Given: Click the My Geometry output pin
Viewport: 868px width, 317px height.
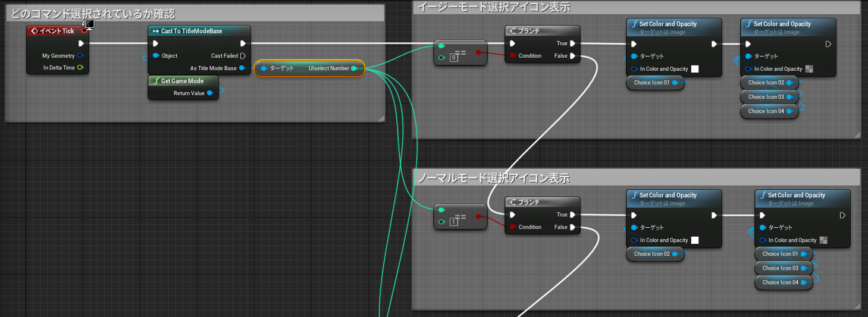Looking at the screenshot, I should (x=80, y=56).
